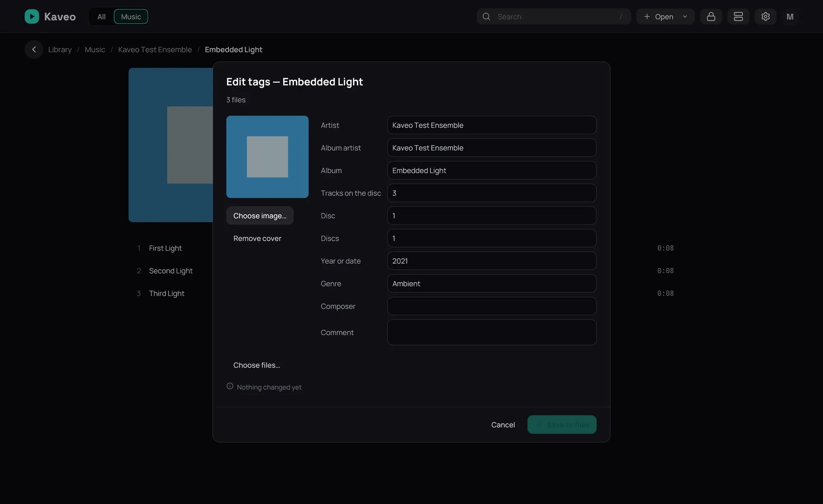Focus the Search field

[x=553, y=16]
